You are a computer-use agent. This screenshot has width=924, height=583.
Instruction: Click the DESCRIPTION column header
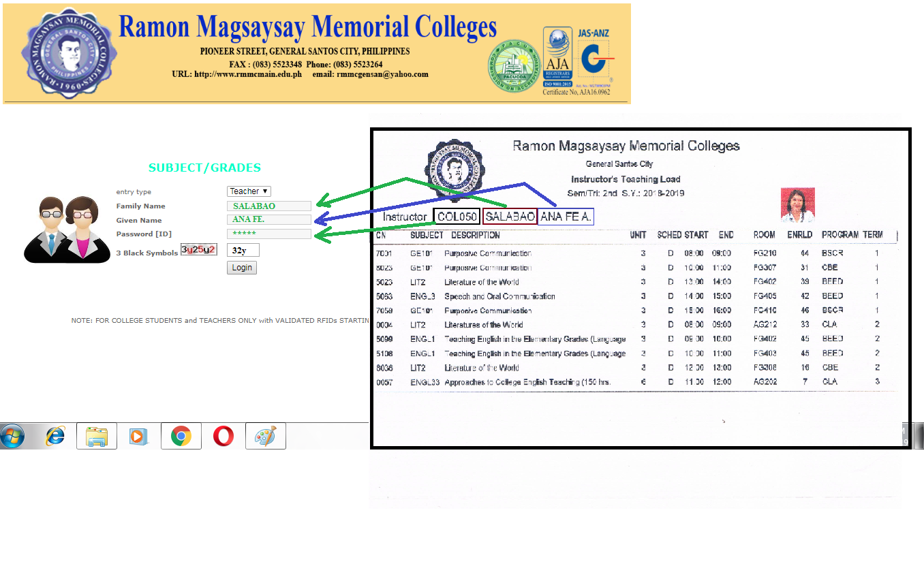[x=476, y=235]
